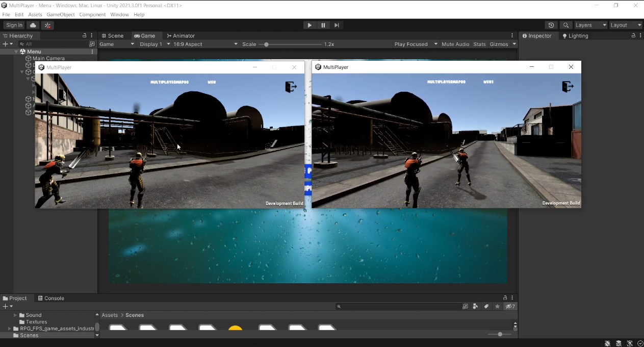Image resolution: width=644 pixels, height=347 pixels.
Task: Click the Step frame button
Action: click(337, 25)
